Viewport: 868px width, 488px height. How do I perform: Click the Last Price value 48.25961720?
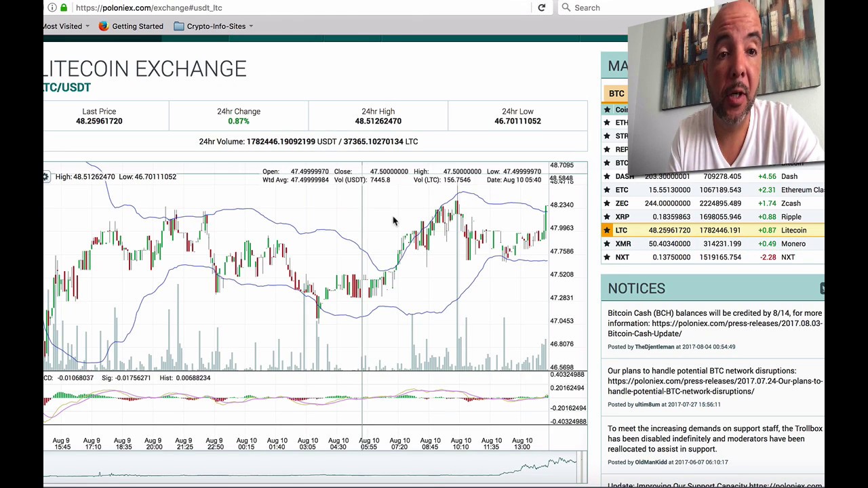[99, 121]
